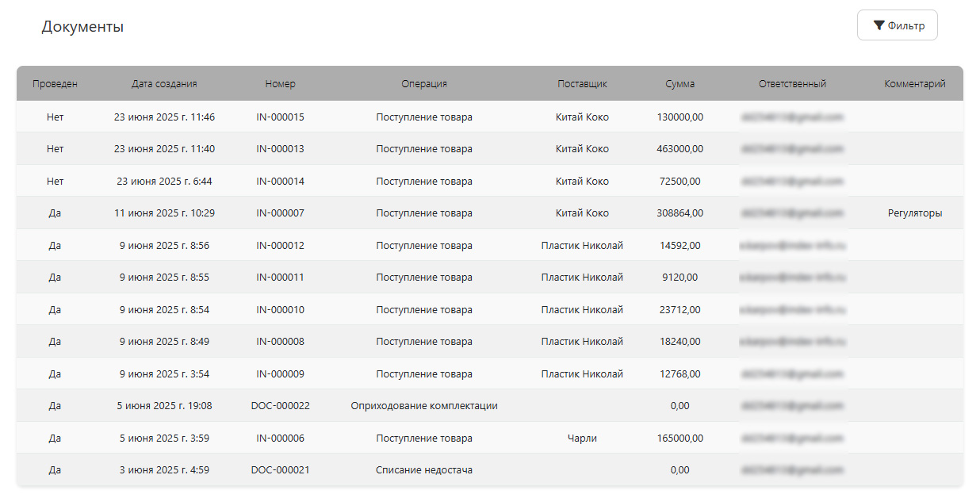This screenshot has height=494, width=980.
Task: Click the Номер column header
Action: tap(280, 83)
